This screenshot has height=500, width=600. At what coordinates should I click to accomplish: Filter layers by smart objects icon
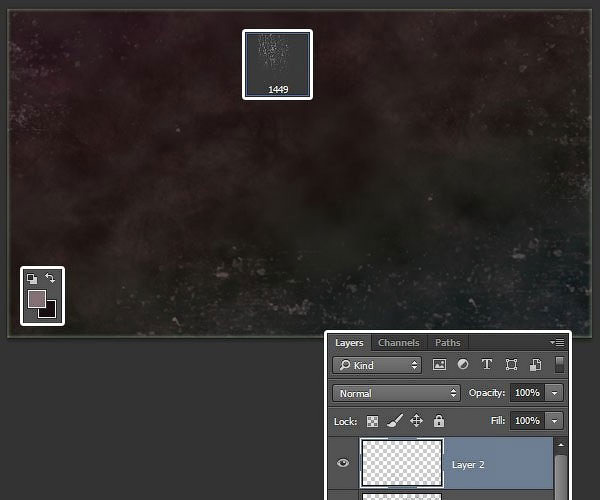tap(535, 365)
